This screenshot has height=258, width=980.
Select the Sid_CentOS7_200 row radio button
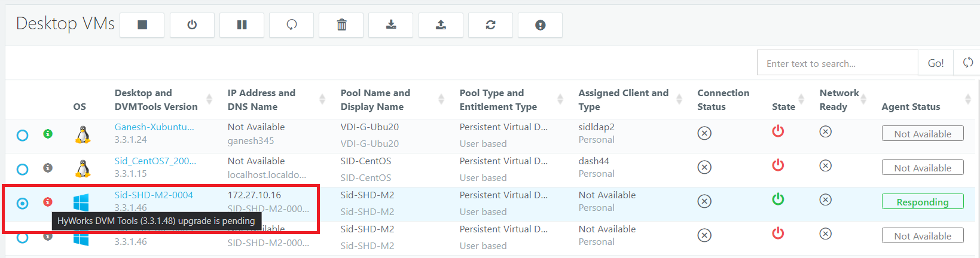pyautogui.click(x=22, y=169)
